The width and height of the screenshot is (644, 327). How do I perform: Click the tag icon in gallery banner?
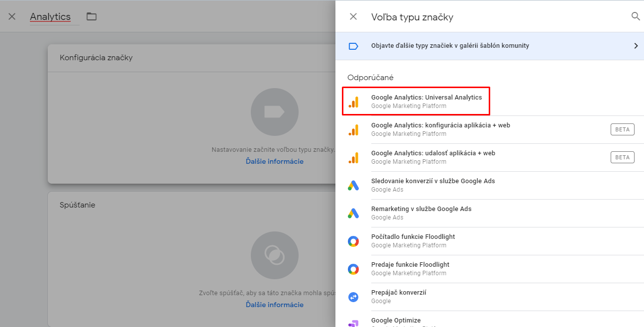click(353, 46)
